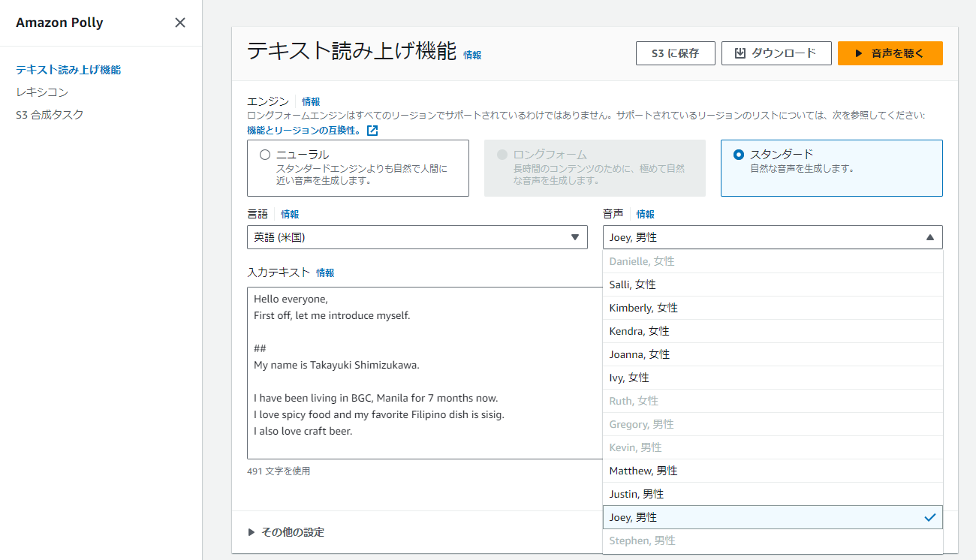Follow 機能とリージョンの互換性 link
The height and width of the screenshot is (560, 976).
point(306,131)
